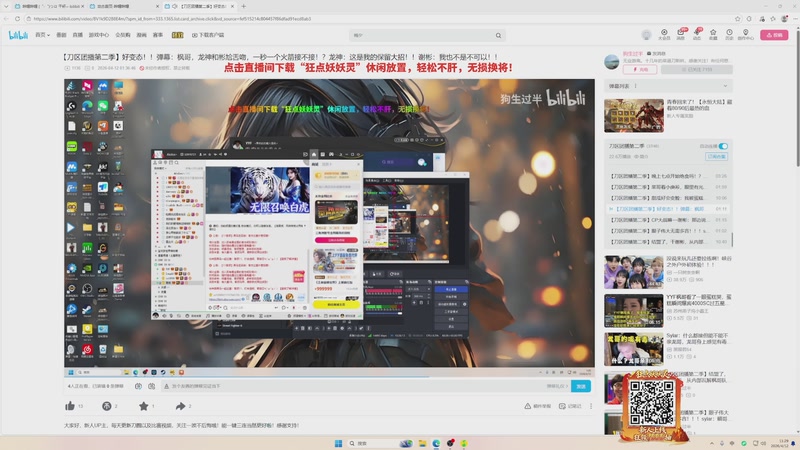Open the 游戏中心 menu item
Viewport: 800px width, 450px height.
click(x=98, y=35)
